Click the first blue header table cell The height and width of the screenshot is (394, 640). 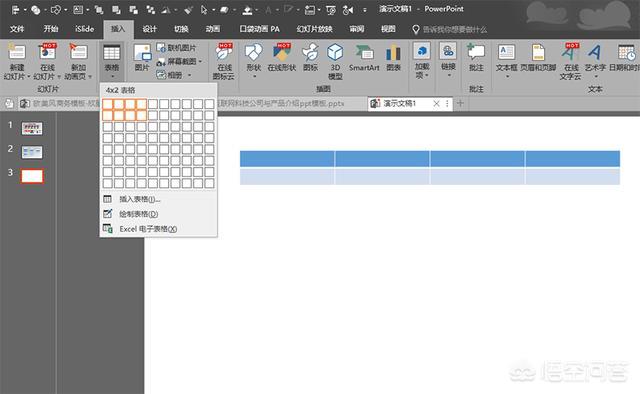[287, 158]
